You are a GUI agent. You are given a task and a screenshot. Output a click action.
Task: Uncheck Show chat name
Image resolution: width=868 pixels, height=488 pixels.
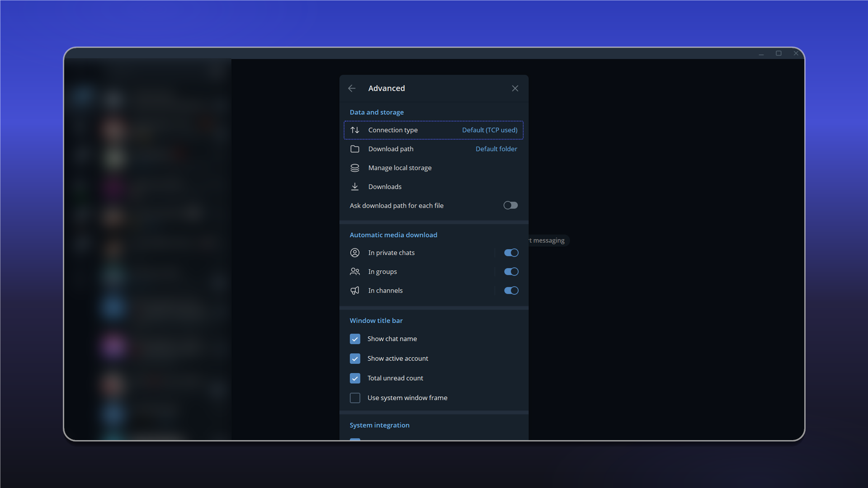tap(355, 339)
